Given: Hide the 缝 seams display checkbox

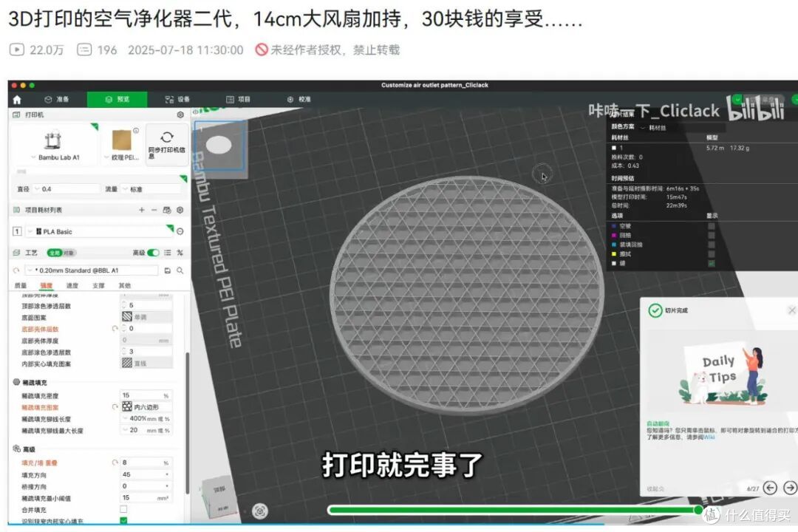Looking at the screenshot, I should click(711, 263).
